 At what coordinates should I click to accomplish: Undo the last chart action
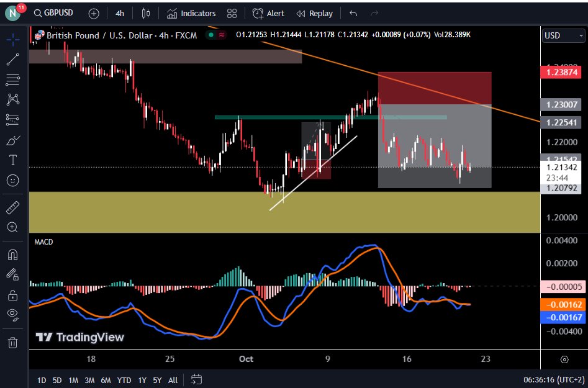click(353, 14)
